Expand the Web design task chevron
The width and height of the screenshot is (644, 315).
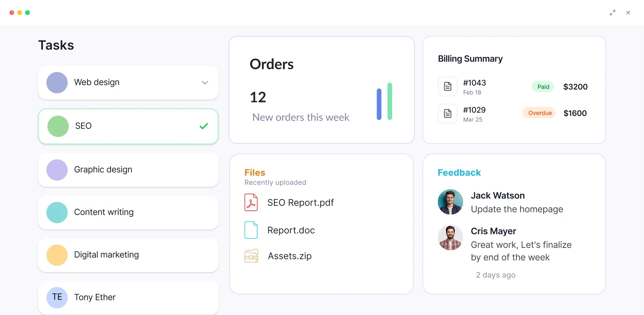click(205, 83)
